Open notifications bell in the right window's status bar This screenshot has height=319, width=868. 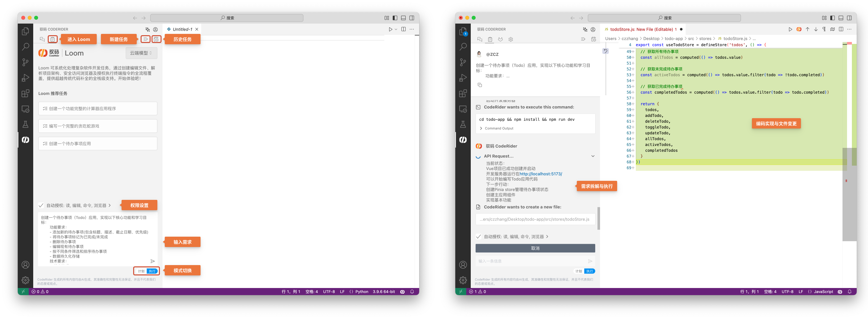click(x=850, y=292)
